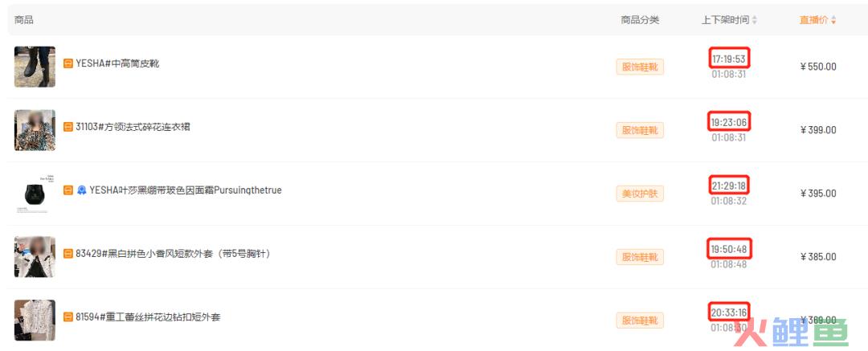
Task: Click the 17:19:53 listing time
Action: (x=729, y=59)
